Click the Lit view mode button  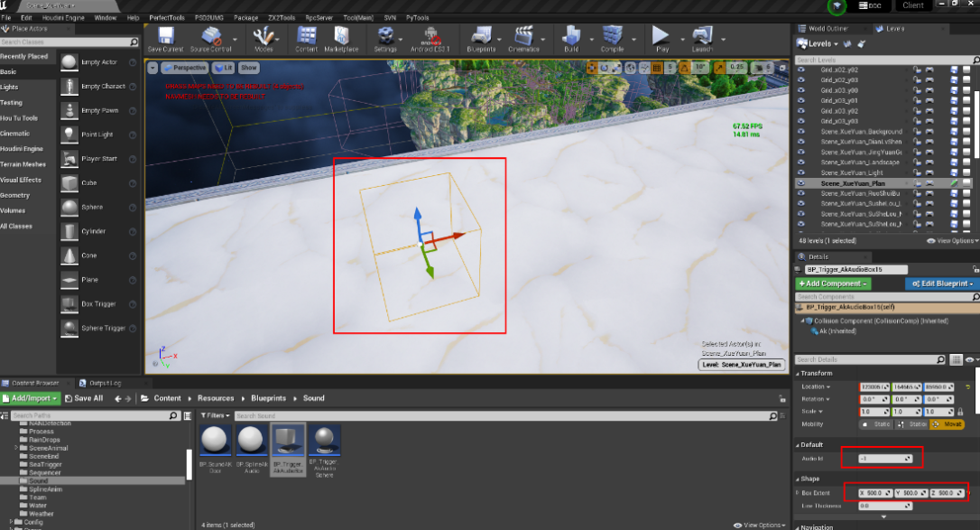pyautogui.click(x=223, y=68)
